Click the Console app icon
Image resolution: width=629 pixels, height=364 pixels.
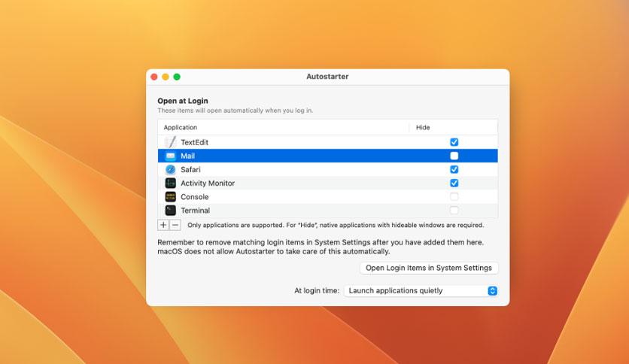pos(171,197)
